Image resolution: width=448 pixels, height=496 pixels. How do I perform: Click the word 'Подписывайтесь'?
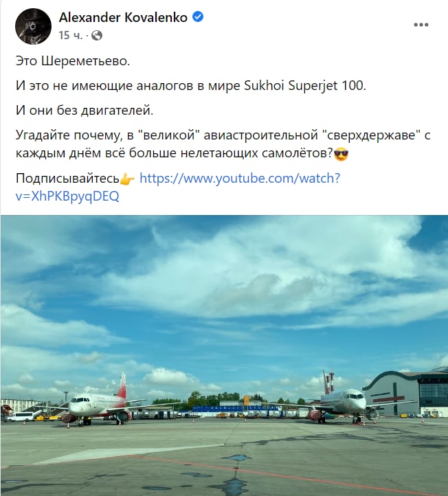click(x=68, y=179)
